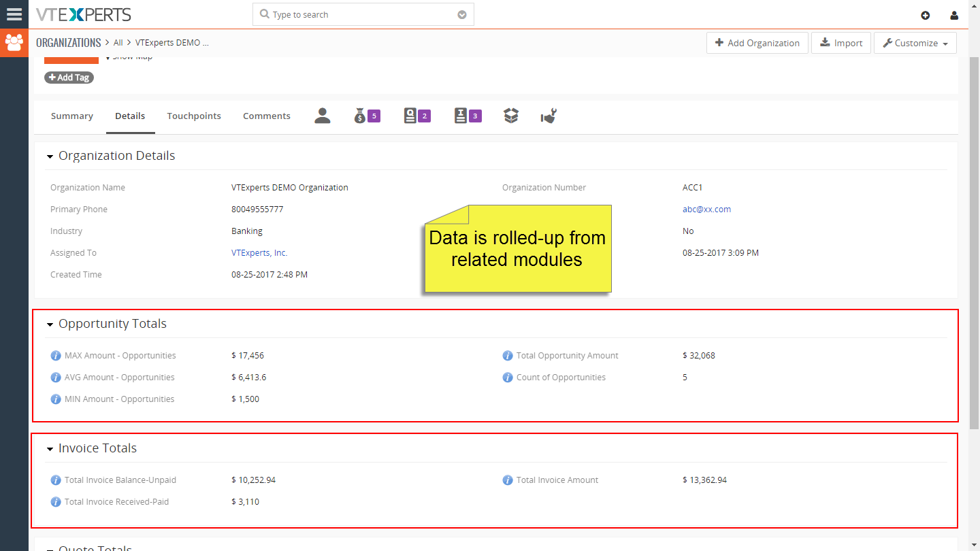Screen dimensions: 980x551
Task: Click the $ 6,413.6 average amount value
Action: [249, 378]
